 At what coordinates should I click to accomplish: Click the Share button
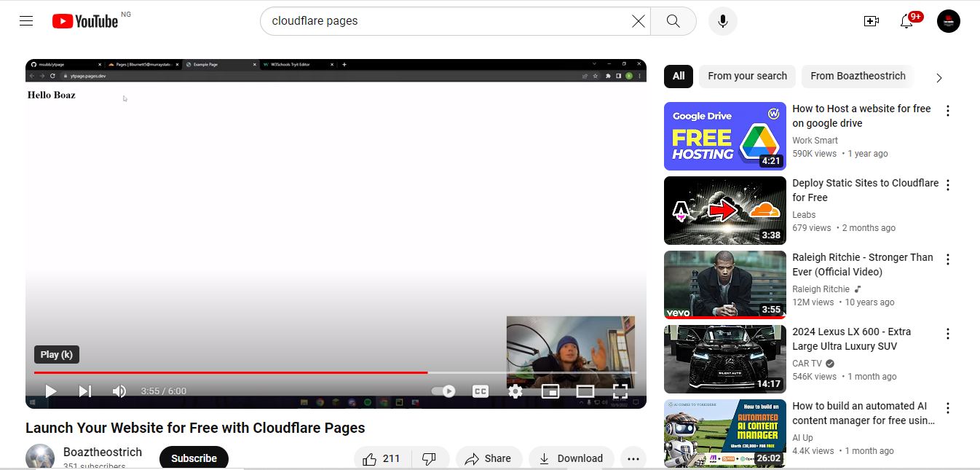tap(489, 458)
